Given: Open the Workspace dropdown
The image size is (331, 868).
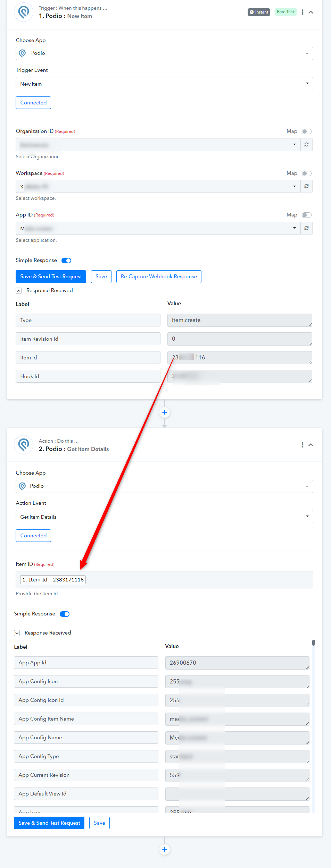Looking at the screenshot, I should click(158, 186).
